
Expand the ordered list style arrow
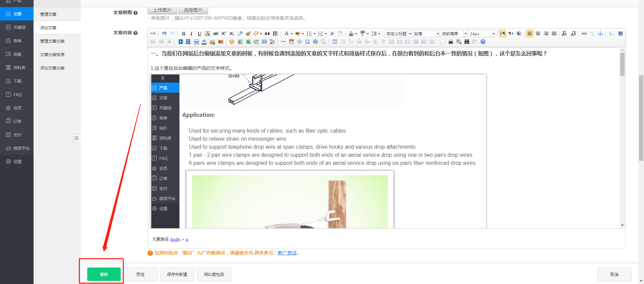pyautogui.click(x=314, y=34)
